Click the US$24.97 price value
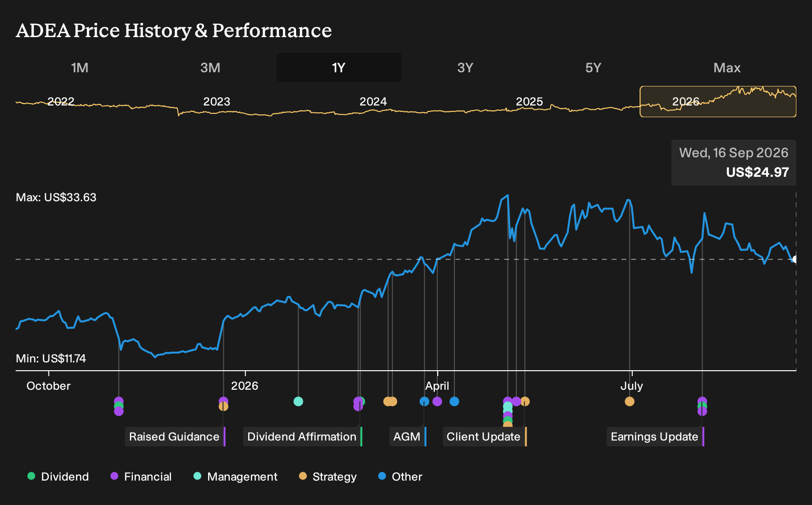Image resolution: width=812 pixels, height=505 pixels. (x=757, y=172)
